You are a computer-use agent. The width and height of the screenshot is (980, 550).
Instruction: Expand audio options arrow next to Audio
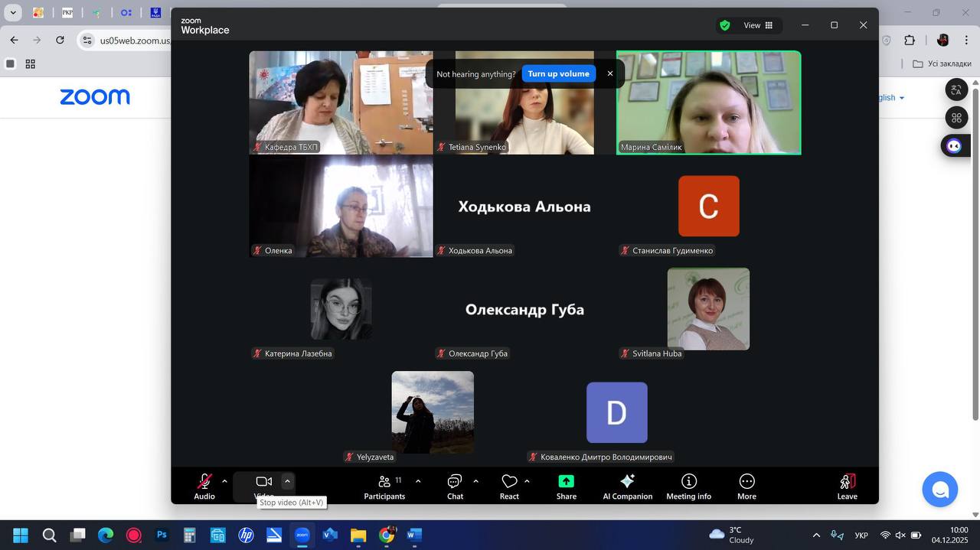(x=224, y=481)
